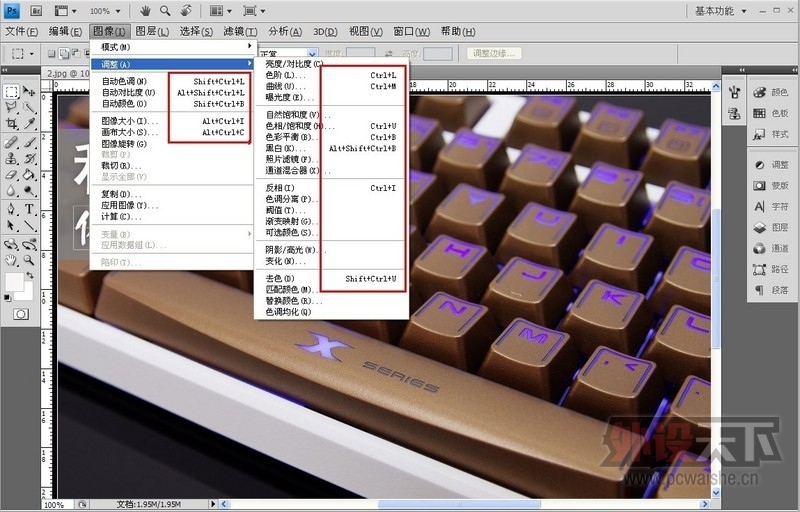Viewport: 800px width, 512px height.
Task: Click the Rotate View tool in the top bar
Action: tap(186, 10)
